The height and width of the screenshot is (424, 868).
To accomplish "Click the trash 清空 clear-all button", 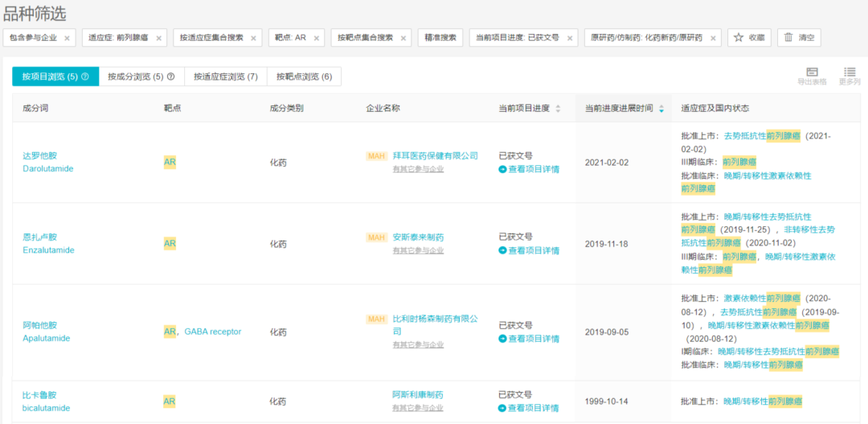I will [x=799, y=38].
